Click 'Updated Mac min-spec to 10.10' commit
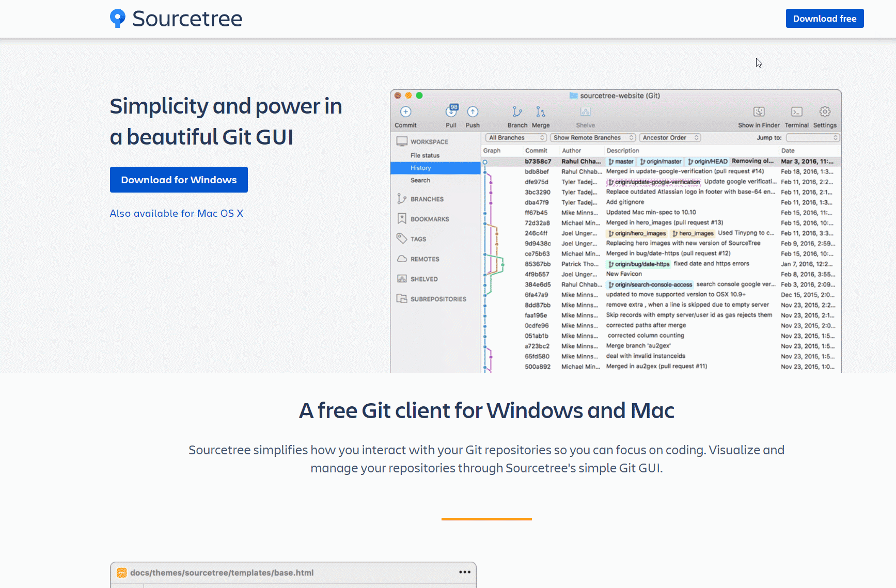This screenshot has width=896, height=588. coord(661,213)
